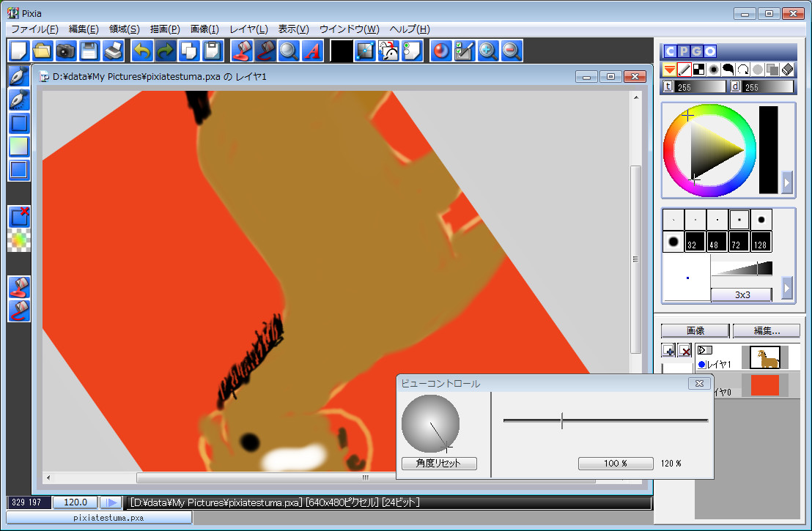Delete the current layer using the red X icon
The width and height of the screenshot is (812, 531).
[x=686, y=350]
